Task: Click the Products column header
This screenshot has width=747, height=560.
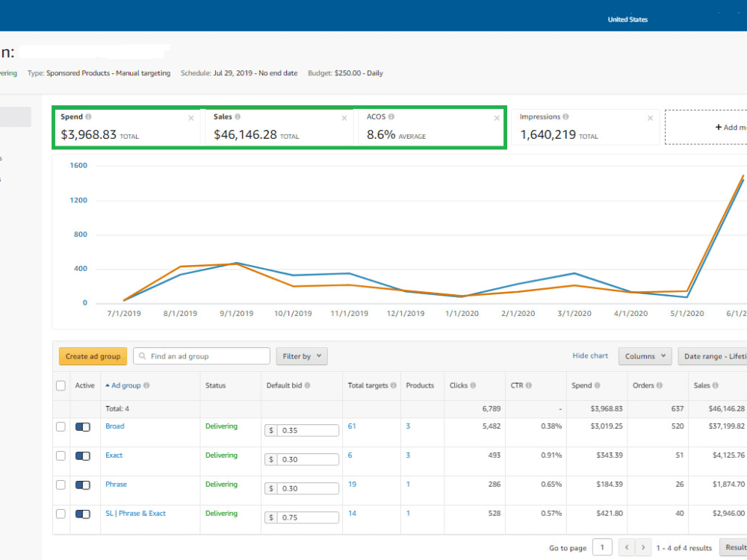Action: [420, 385]
